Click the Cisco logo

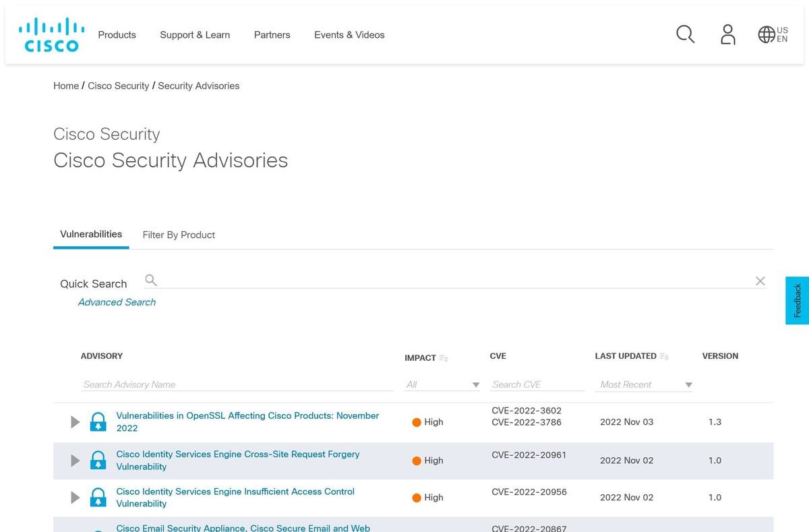pyautogui.click(x=51, y=35)
